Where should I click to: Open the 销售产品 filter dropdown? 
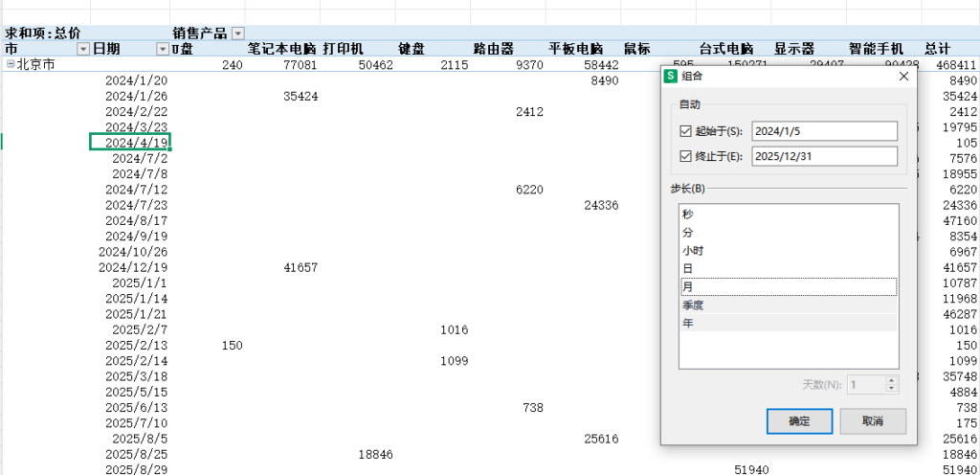(237, 34)
